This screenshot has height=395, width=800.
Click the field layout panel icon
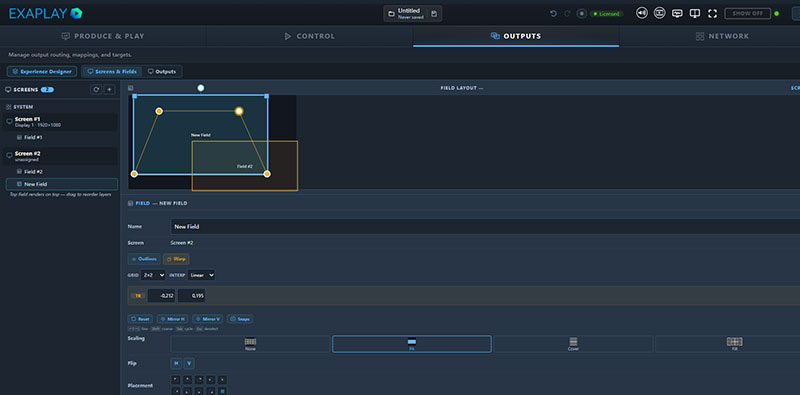131,88
